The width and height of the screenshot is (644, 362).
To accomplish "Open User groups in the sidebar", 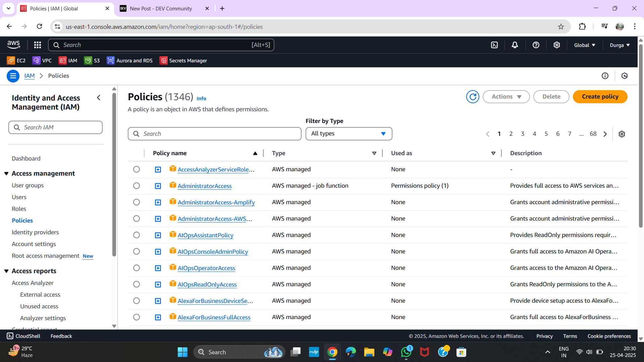I will click(x=28, y=185).
